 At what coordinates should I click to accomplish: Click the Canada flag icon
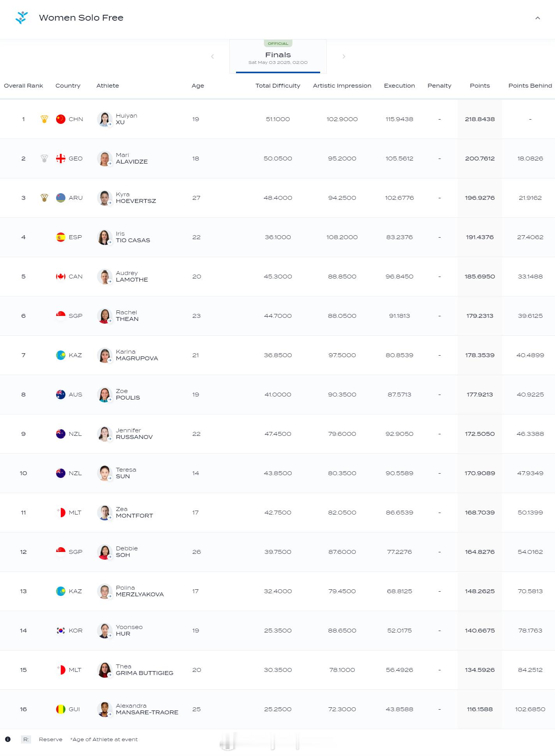61,277
